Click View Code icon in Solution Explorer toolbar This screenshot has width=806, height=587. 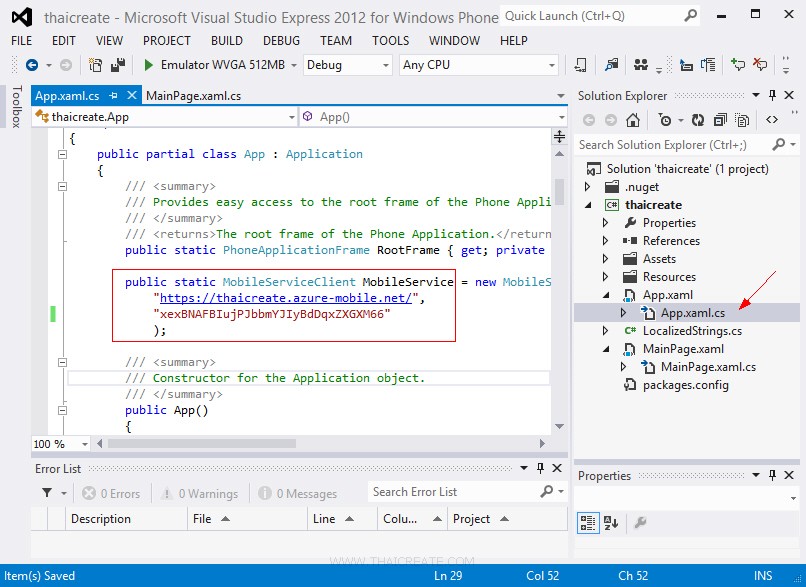tap(772, 120)
